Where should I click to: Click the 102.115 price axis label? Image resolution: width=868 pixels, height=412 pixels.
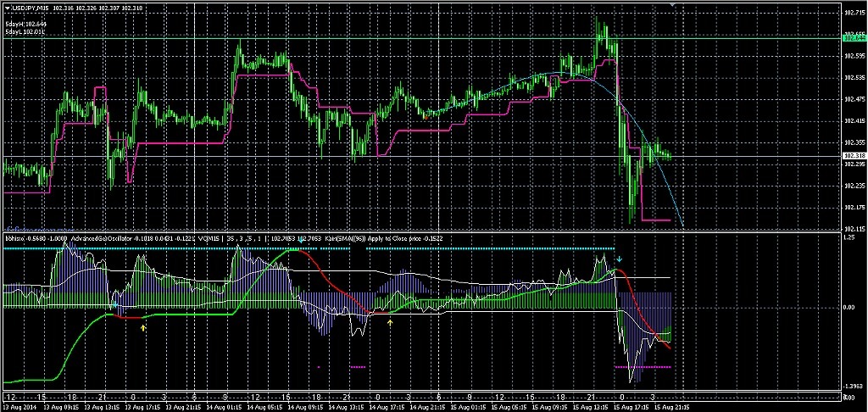point(854,228)
